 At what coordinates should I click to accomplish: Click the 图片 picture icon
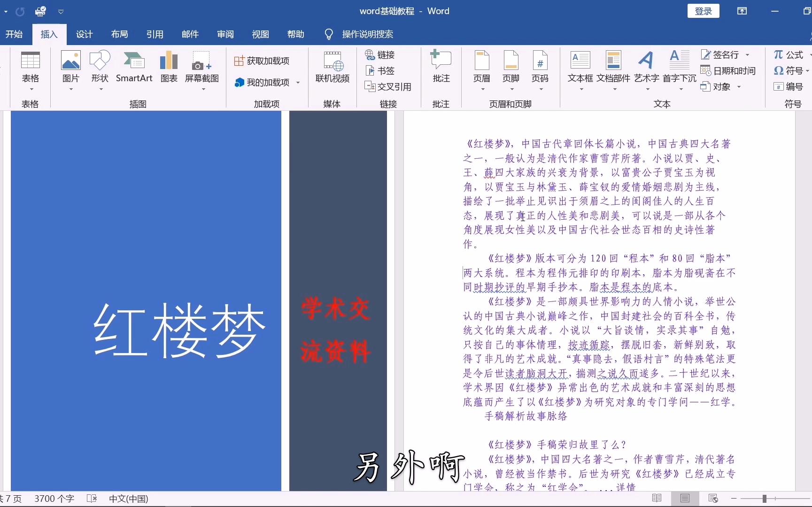coord(71,70)
